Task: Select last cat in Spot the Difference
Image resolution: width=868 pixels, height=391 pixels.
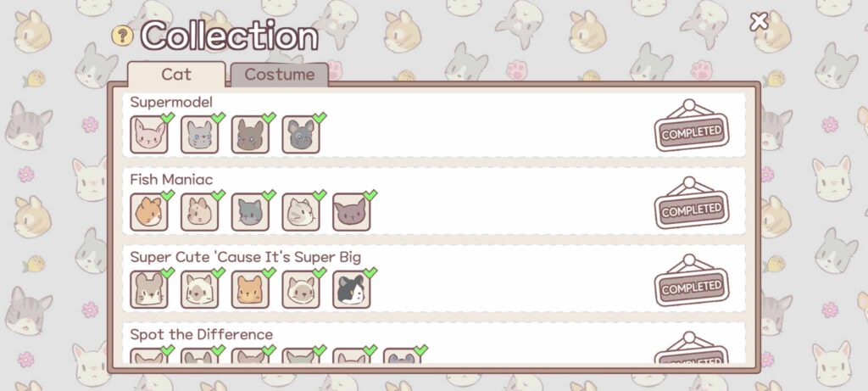Action: click(402, 355)
